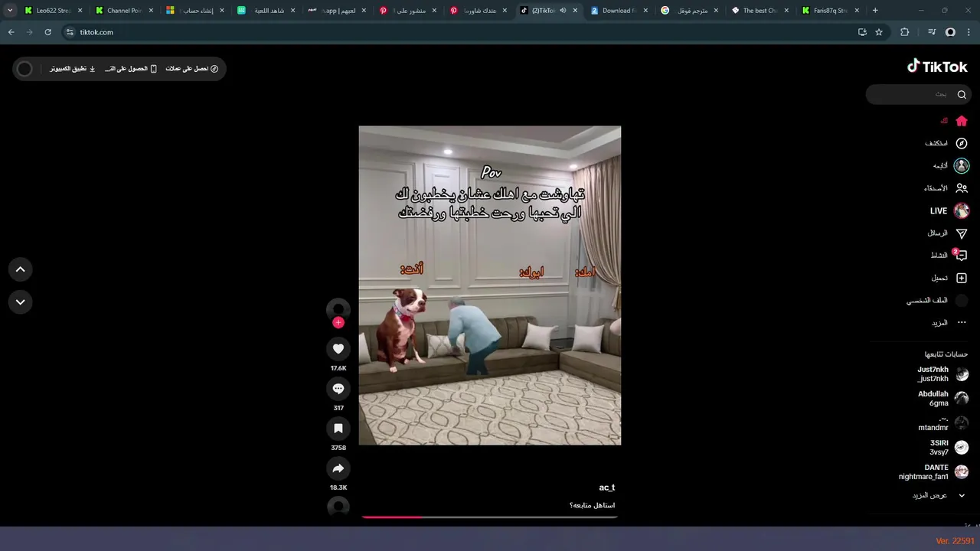
Task: Switch to The best Ch tab
Action: click(x=760, y=11)
